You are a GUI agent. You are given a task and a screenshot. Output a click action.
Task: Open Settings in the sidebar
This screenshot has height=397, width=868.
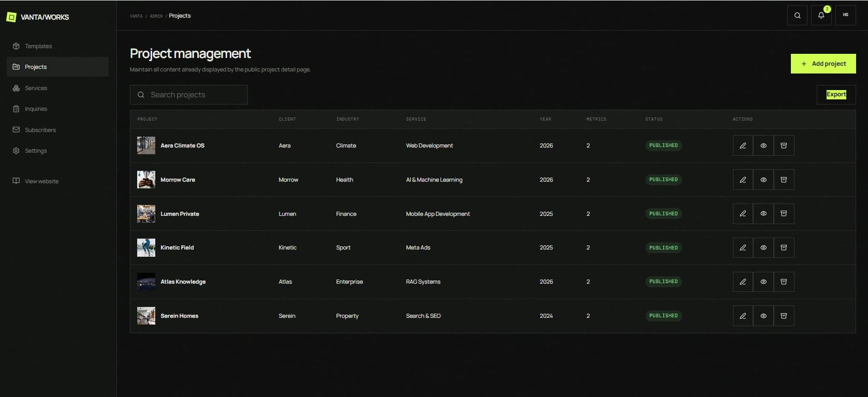tap(57, 151)
